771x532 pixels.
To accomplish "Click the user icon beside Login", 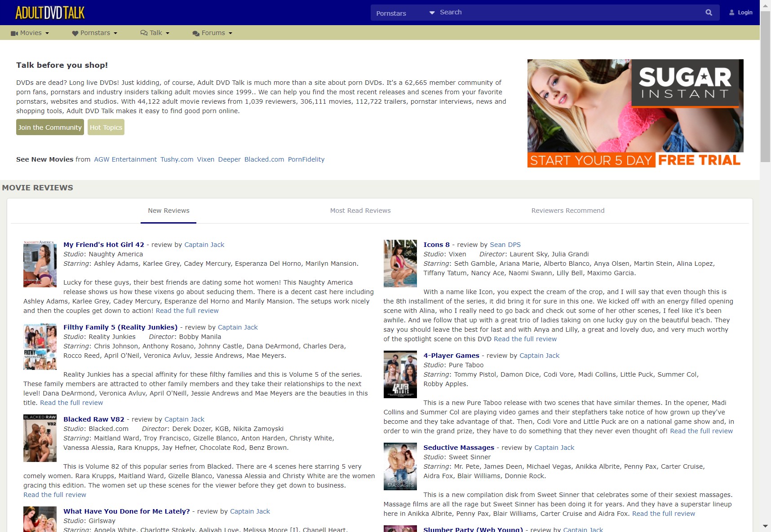I will point(732,13).
